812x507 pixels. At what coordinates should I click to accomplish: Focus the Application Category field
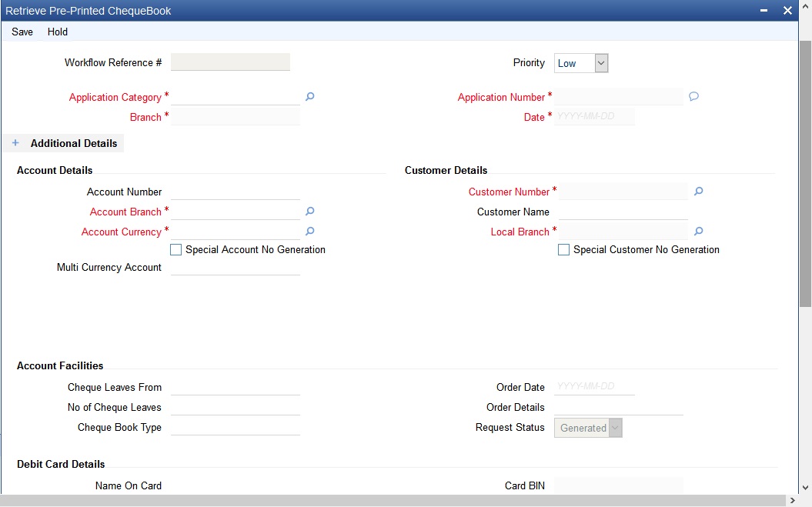pos(236,97)
